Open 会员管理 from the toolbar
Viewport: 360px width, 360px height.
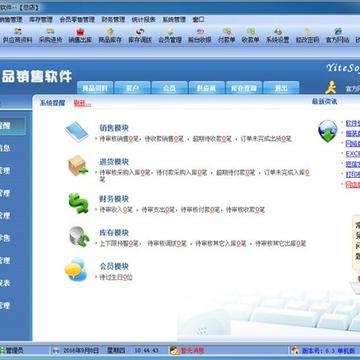(x=170, y=36)
